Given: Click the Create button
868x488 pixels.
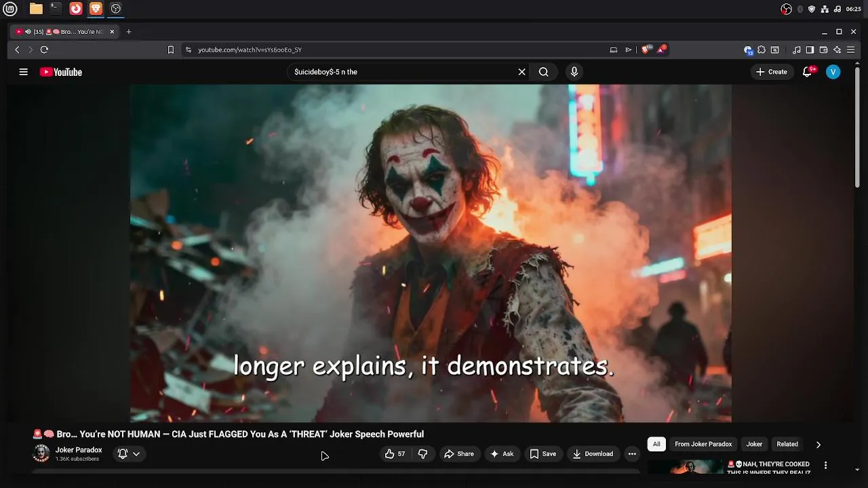Looking at the screenshot, I should (x=772, y=72).
